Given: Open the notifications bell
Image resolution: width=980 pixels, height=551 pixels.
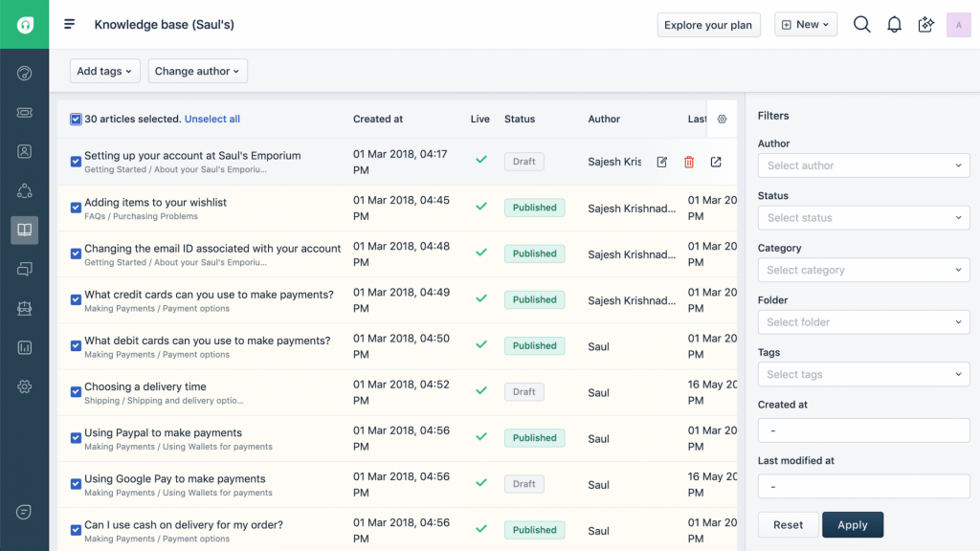Looking at the screenshot, I should click(x=894, y=25).
